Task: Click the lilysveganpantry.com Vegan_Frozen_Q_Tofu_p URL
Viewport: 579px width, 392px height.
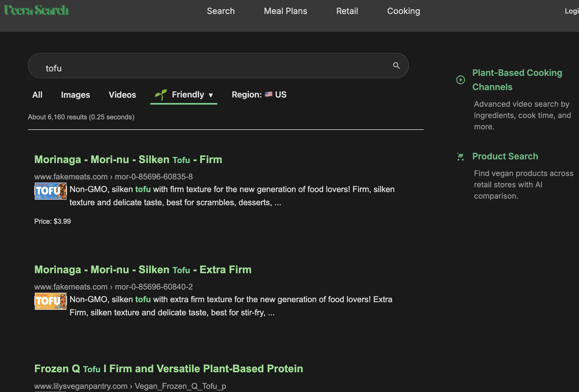Action: point(130,386)
